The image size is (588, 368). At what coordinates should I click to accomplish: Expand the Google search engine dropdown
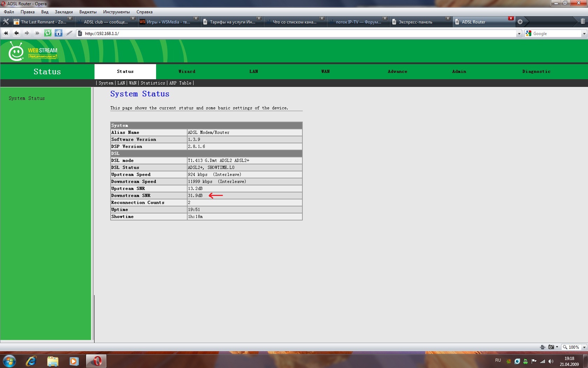[x=584, y=34]
